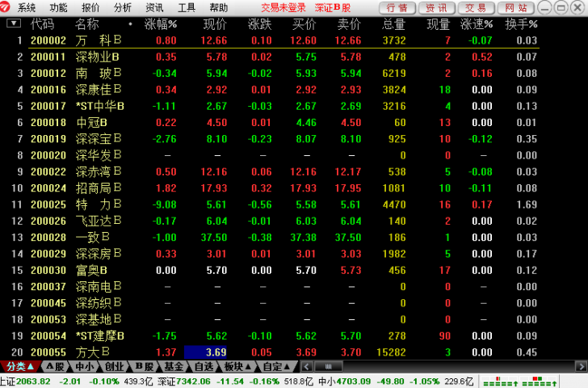The image size is (588, 388).
Task: Expand the 板块 tab dropdown
Action: coord(237,367)
